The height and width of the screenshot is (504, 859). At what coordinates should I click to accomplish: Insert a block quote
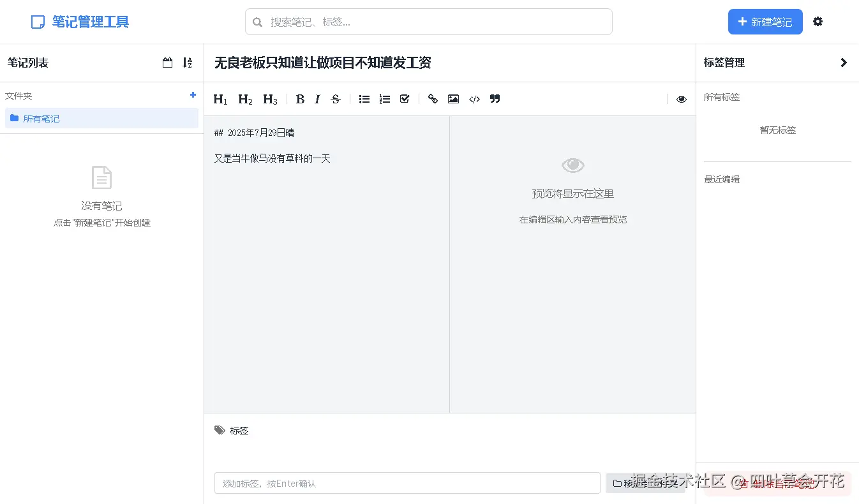pos(495,99)
